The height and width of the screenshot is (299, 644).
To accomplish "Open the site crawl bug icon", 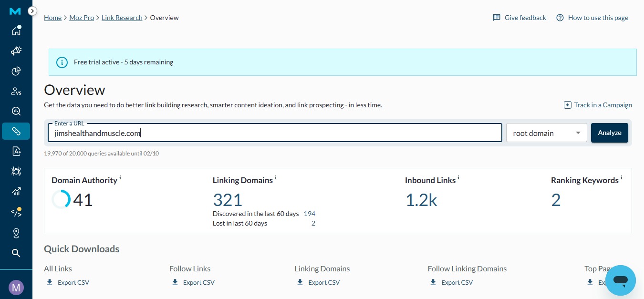I will (x=16, y=171).
